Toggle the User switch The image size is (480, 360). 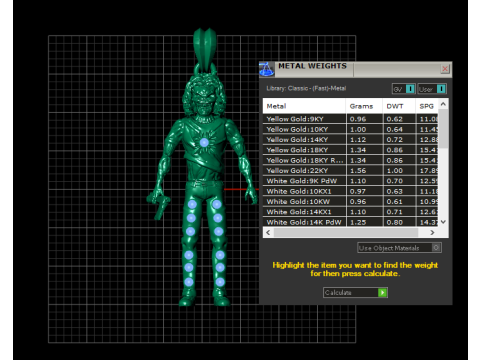pyautogui.click(x=432, y=89)
